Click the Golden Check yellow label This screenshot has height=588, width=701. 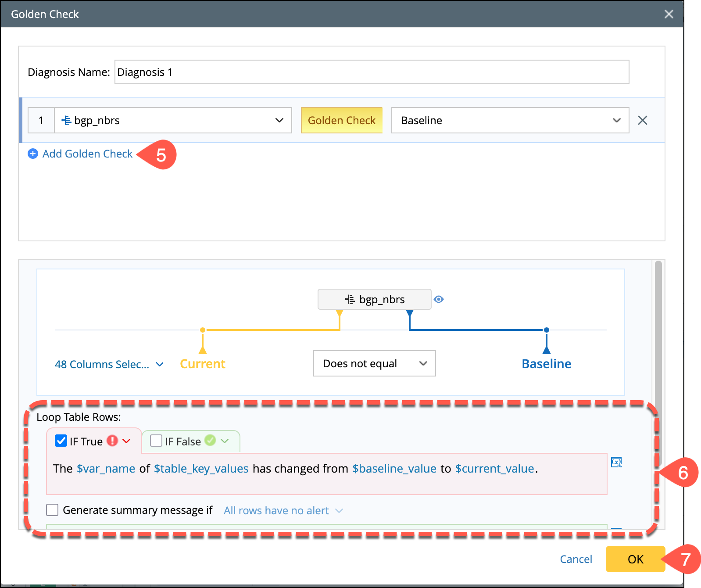[x=342, y=120]
